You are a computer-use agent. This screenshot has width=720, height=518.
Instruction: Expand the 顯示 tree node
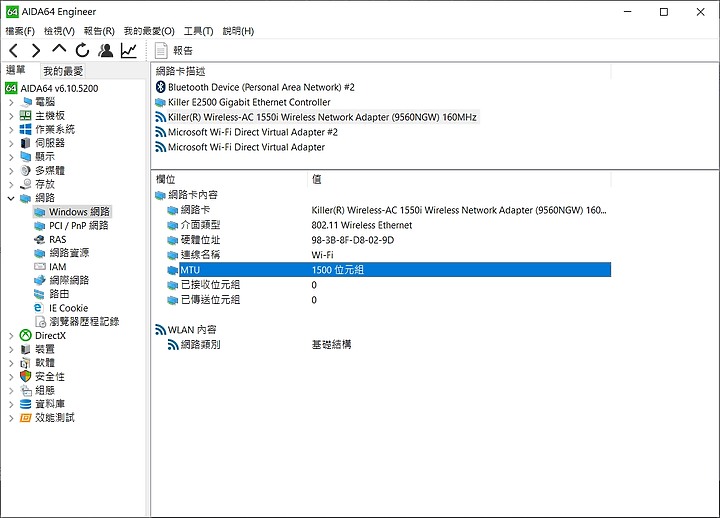click(11, 157)
